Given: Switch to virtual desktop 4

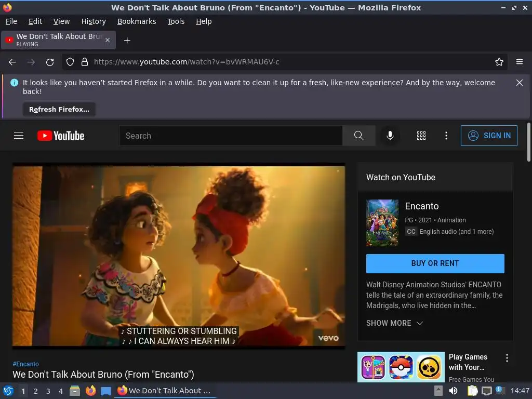Looking at the screenshot, I should [61, 391].
